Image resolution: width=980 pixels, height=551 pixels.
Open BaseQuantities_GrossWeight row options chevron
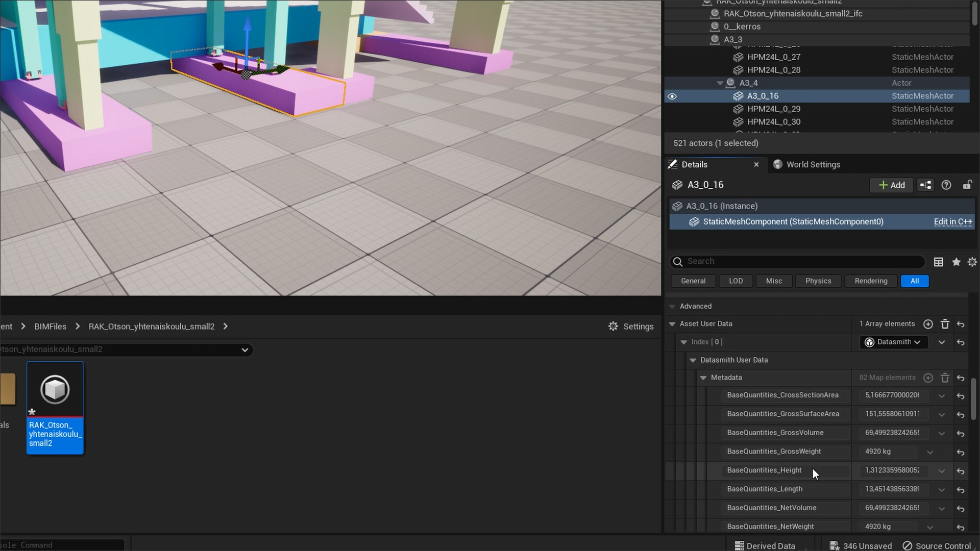tap(930, 453)
